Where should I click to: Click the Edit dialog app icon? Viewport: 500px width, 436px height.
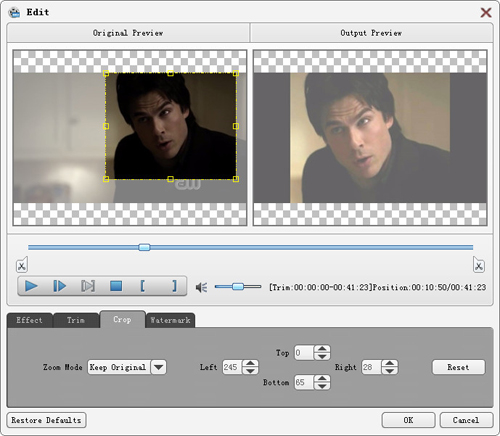pos(14,12)
